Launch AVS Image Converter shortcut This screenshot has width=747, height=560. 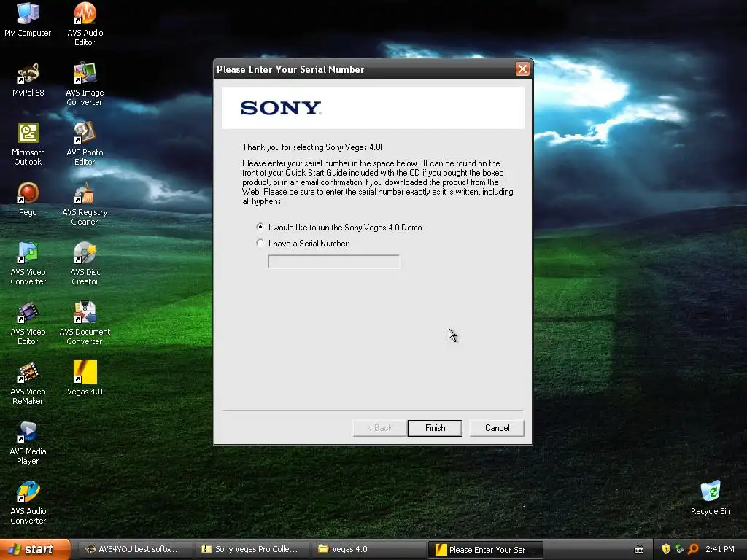[x=85, y=84]
